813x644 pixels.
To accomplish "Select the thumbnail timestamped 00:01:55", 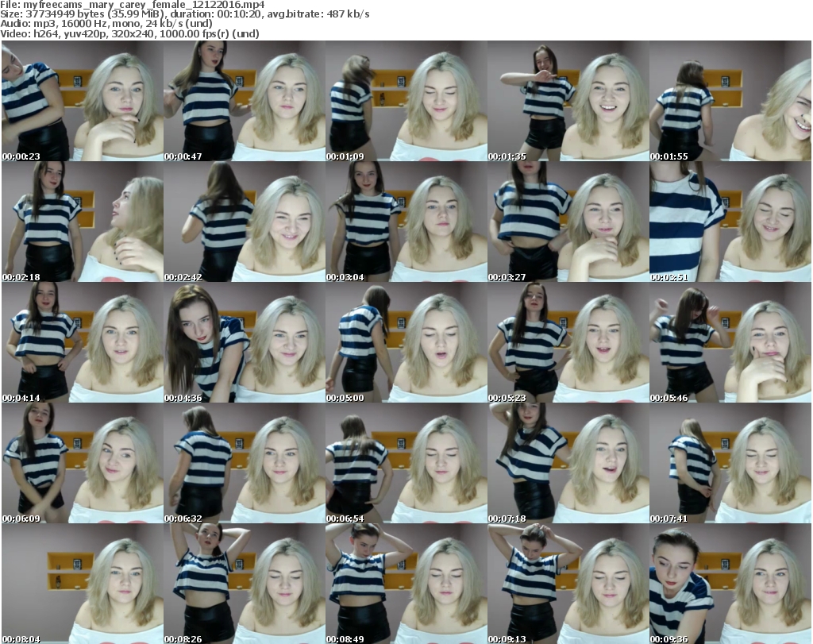I will click(x=730, y=101).
